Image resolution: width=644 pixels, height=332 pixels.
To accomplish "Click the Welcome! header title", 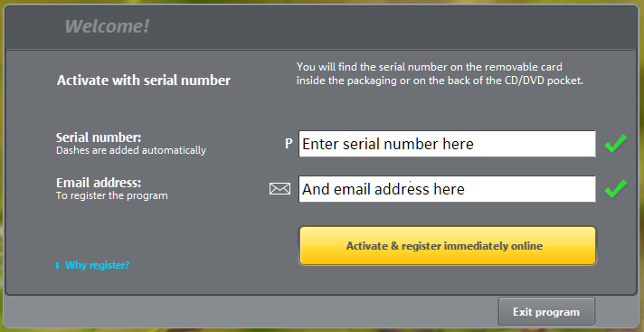I will point(107,27).
